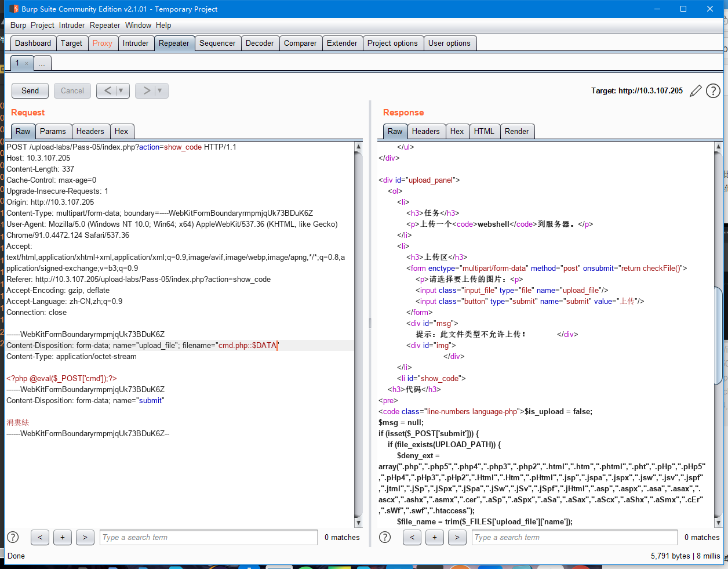Image resolution: width=728 pixels, height=569 pixels.
Task: Click the "Content-Length: 337" line
Action: (40, 169)
